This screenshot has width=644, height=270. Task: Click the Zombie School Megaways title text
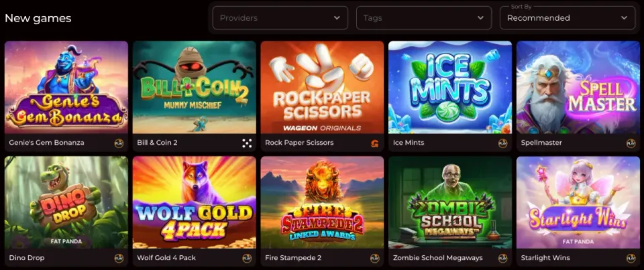point(438,258)
